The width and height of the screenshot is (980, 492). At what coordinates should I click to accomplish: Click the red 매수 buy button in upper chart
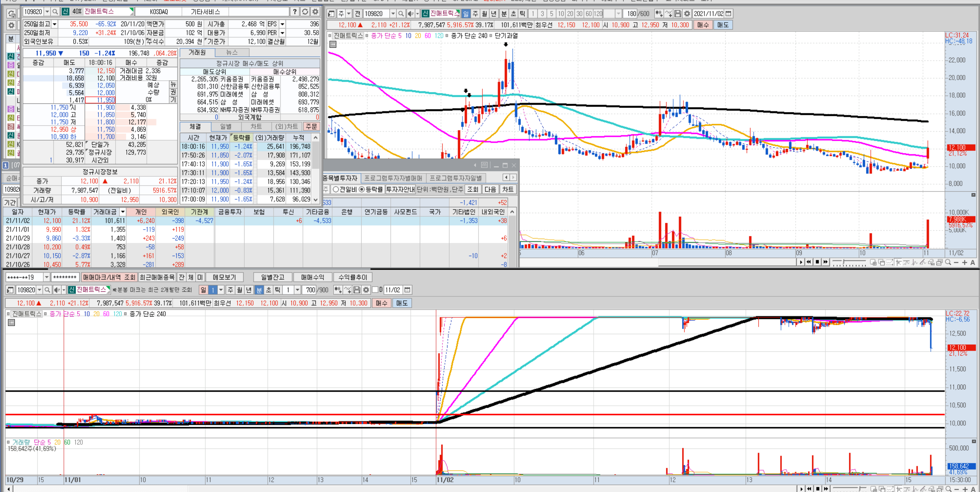pos(703,25)
